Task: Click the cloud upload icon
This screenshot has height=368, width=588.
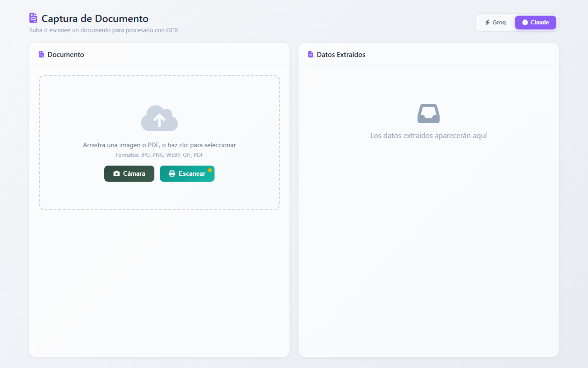Action: (159, 119)
